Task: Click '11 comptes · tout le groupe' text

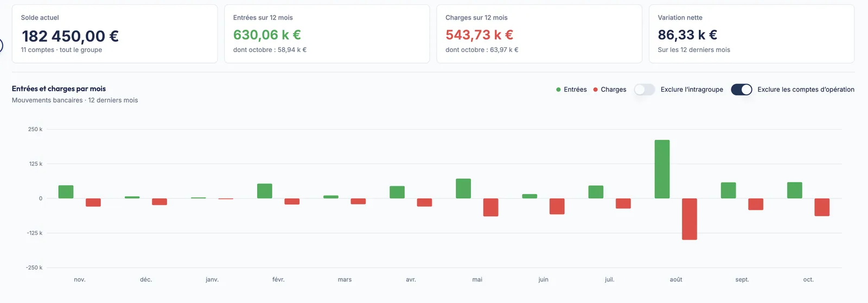Action: point(61,50)
